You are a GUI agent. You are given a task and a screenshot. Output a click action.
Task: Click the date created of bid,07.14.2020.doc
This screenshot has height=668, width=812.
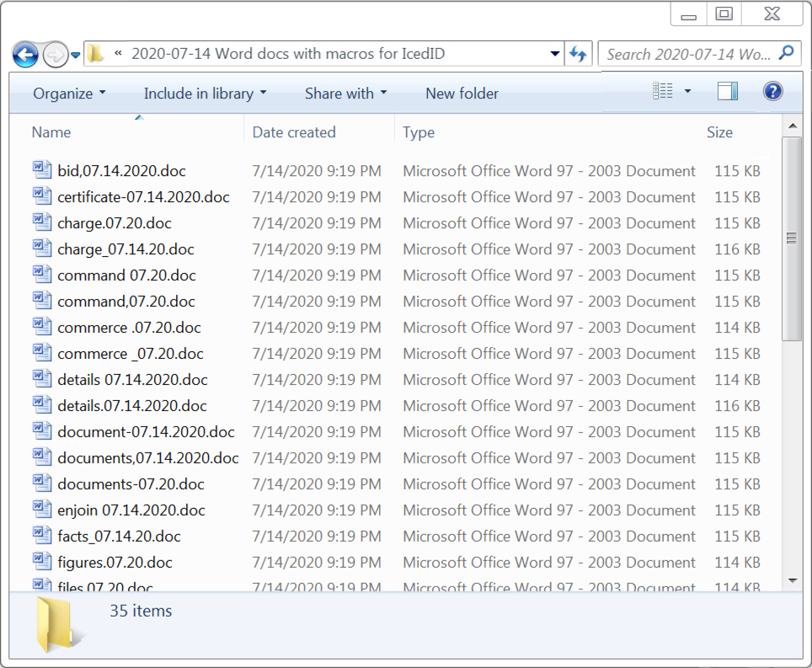pyautogui.click(x=317, y=171)
